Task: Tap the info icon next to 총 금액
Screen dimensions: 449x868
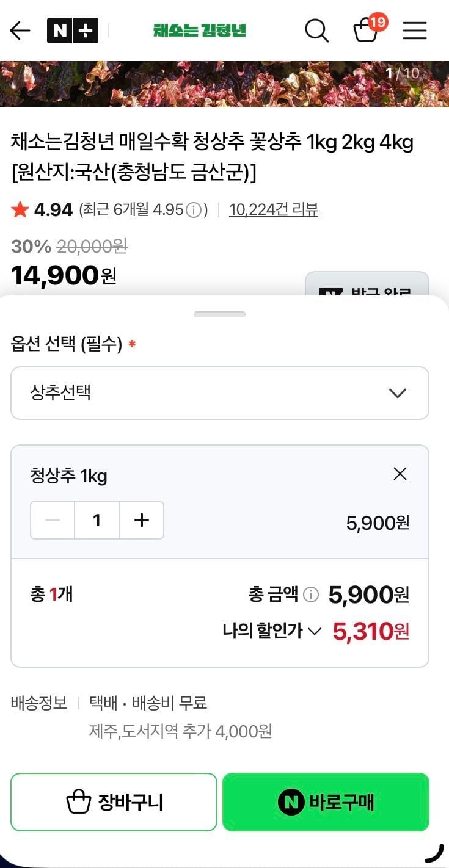Action: tap(311, 595)
